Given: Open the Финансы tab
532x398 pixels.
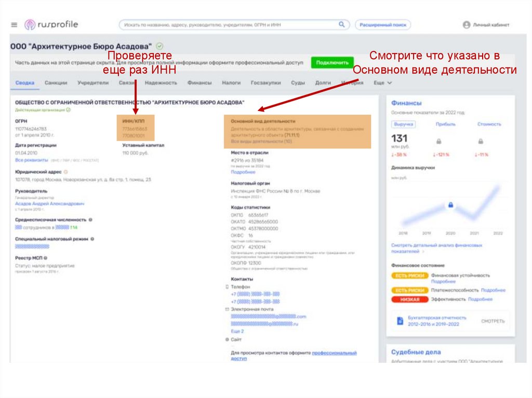Looking at the screenshot, I should (x=199, y=83).
